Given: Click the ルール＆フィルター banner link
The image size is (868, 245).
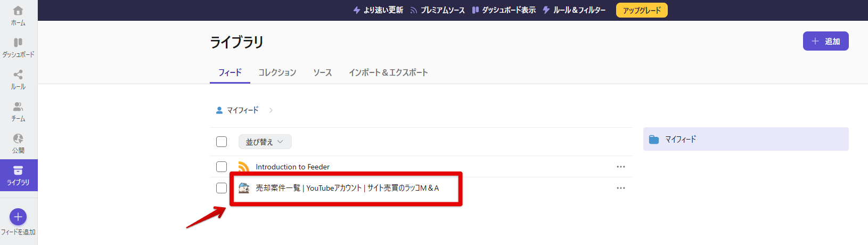Looking at the screenshot, I should [x=574, y=10].
